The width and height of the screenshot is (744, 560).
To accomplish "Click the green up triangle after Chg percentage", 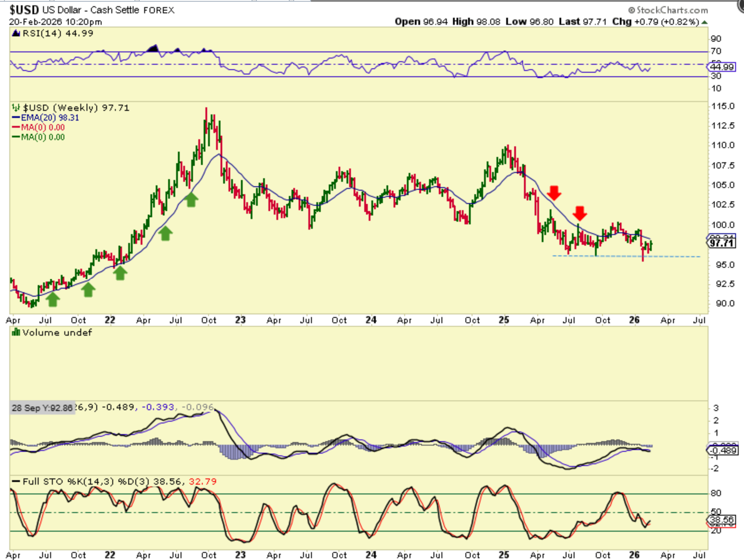I will (x=705, y=22).
